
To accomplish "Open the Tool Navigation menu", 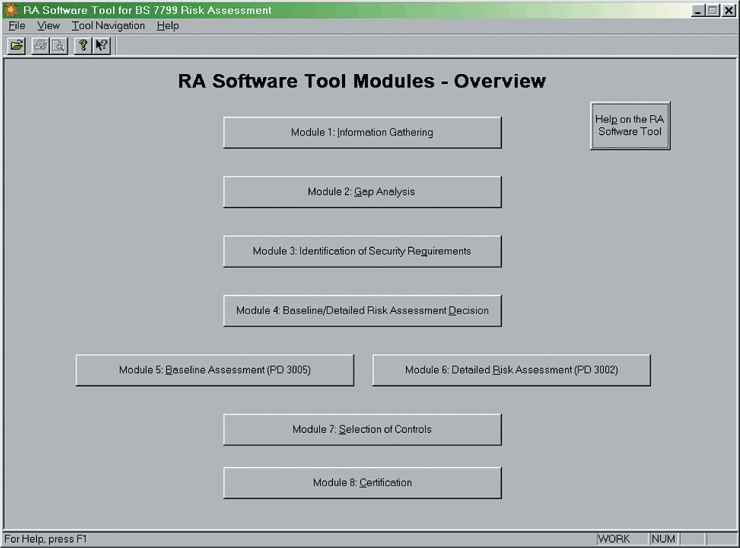I will (x=108, y=26).
